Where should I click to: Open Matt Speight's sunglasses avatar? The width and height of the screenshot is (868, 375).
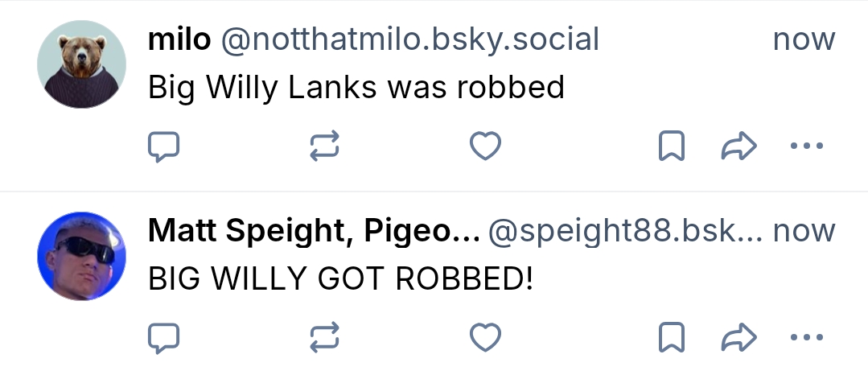point(82,256)
